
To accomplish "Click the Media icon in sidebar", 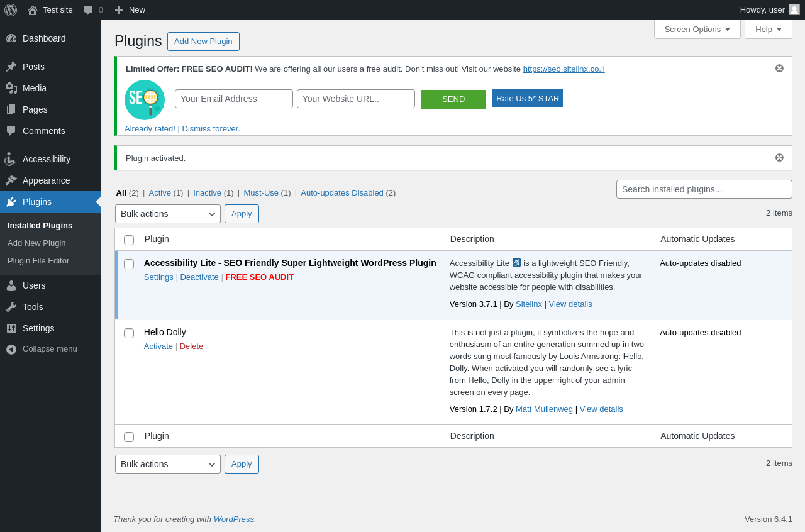I will tap(11, 88).
